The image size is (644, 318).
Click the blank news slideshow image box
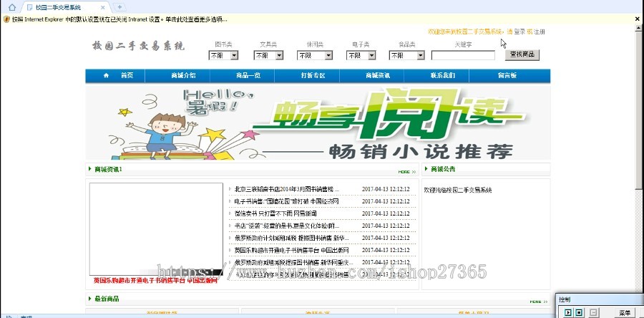[156, 229]
